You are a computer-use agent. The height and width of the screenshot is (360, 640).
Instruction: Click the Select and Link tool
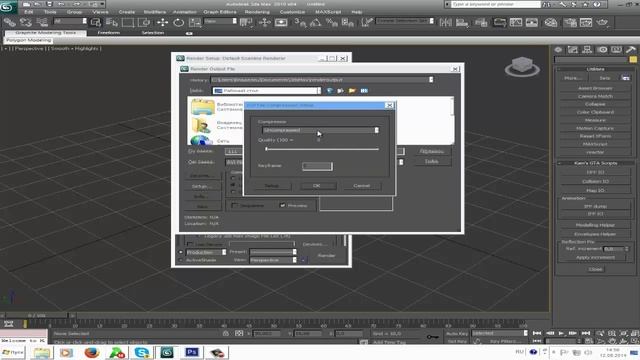tap(10, 22)
